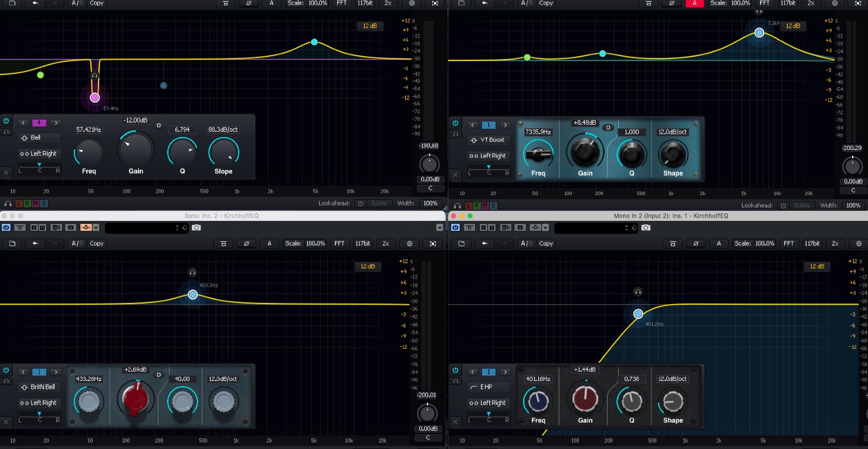868x449 pixels.
Task: Toggle plugin bypass power button in Bass window
Action: 6,227
